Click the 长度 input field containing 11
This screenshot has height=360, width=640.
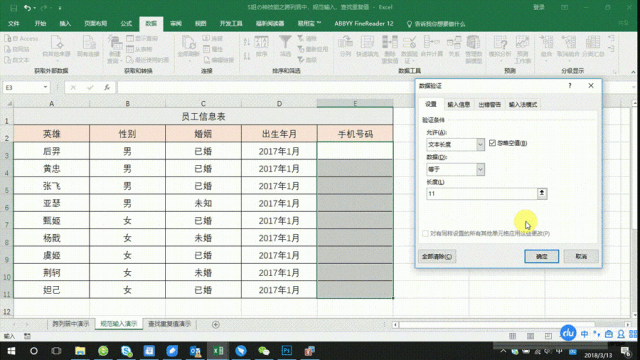coord(482,193)
